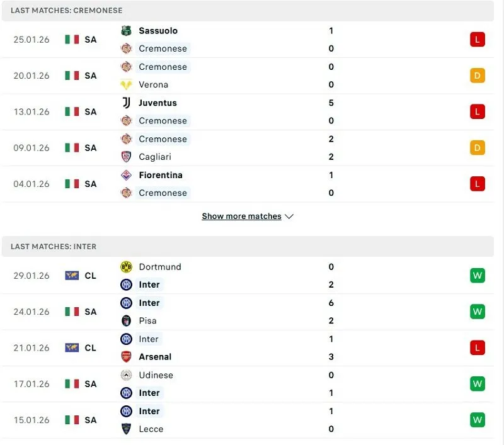Select the Juventus team name
The height and width of the screenshot is (445, 504).
pyautogui.click(x=157, y=103)
